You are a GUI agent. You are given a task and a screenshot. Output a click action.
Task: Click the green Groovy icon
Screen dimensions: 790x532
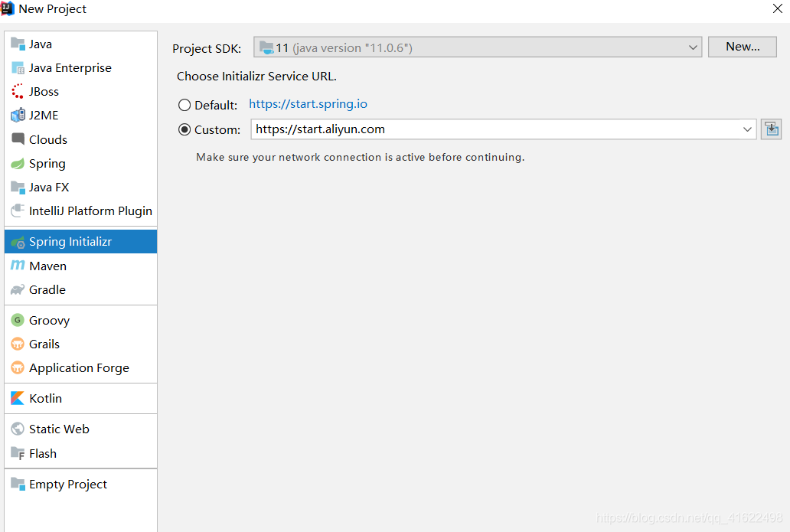pyautogui.click(x=18, y=320)
